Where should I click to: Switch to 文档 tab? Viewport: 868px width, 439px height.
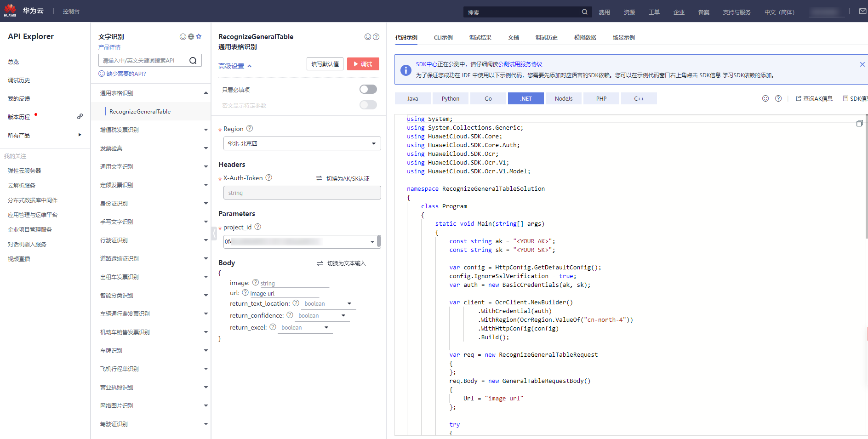pos(514,38)
